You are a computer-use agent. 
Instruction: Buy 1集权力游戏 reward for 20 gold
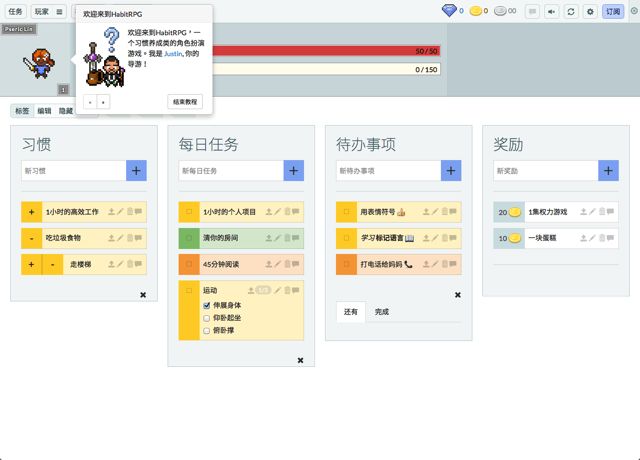tap(509, 212)
